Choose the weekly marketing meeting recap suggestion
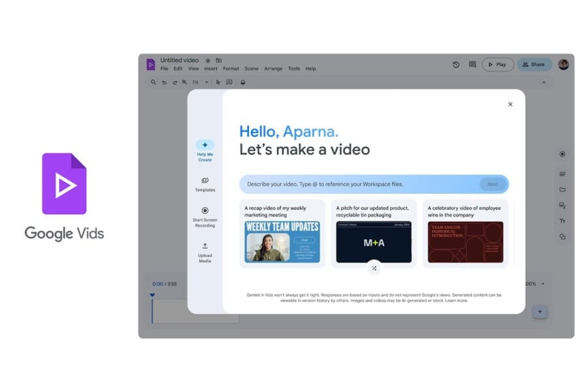 (282, 234)
